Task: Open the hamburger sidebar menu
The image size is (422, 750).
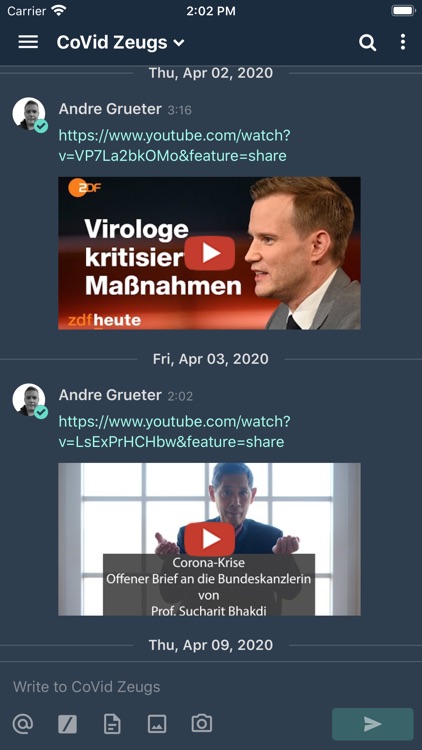Action: pyautogui.click(x=28, y=42)
